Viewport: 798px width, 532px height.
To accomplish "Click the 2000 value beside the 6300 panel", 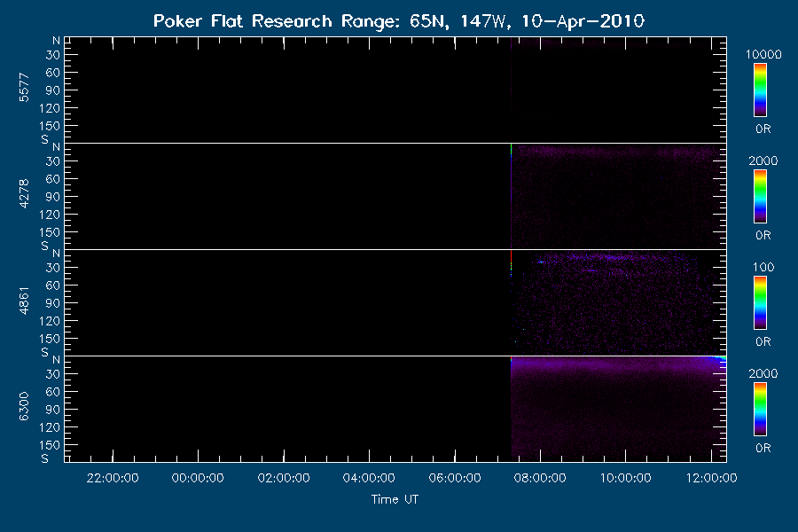I will pyautogui.click(x=763, y=373).
